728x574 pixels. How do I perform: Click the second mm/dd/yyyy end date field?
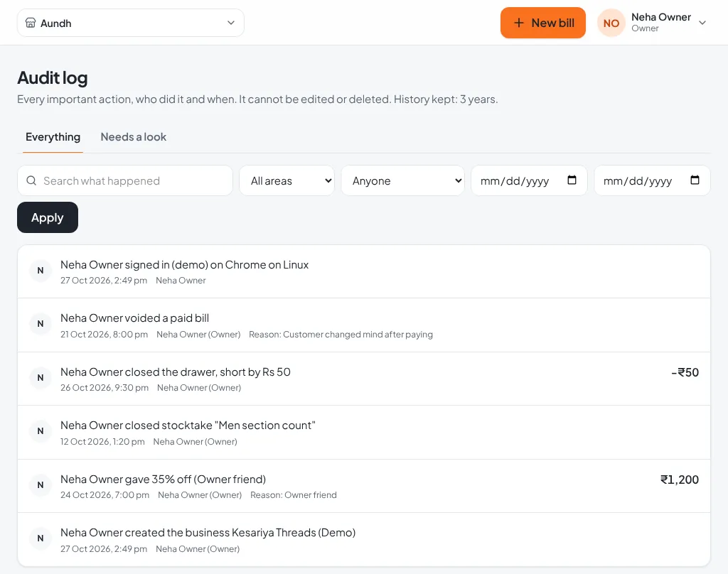(x=652, y=180)
